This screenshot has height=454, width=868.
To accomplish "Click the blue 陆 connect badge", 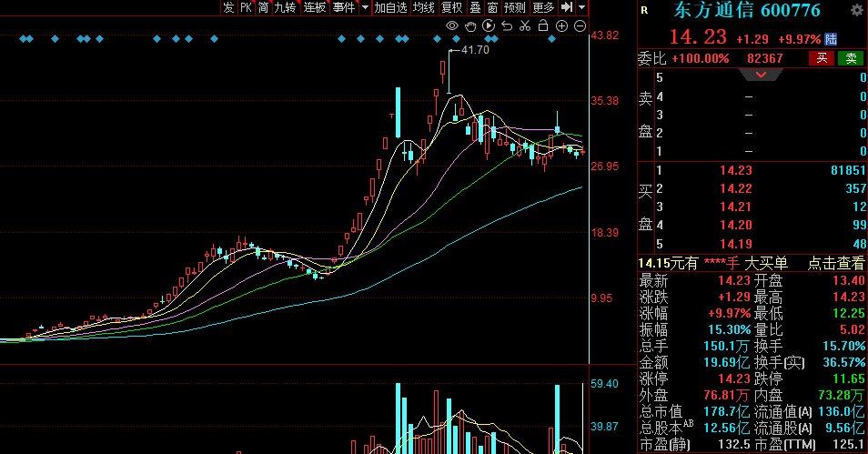I will point(831,39).
